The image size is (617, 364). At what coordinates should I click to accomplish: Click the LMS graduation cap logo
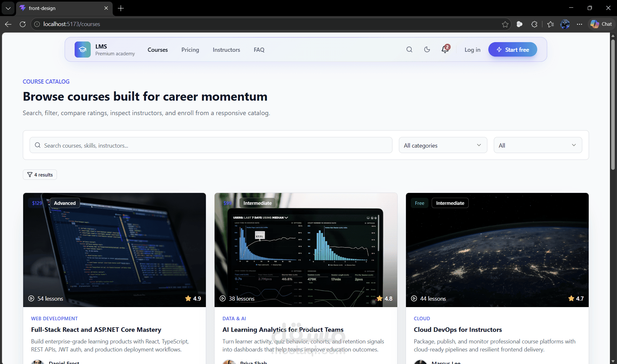point(83,50)
